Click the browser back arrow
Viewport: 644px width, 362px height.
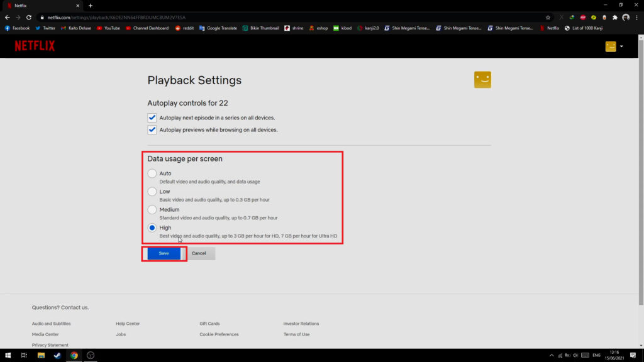(x=7, y=18)
